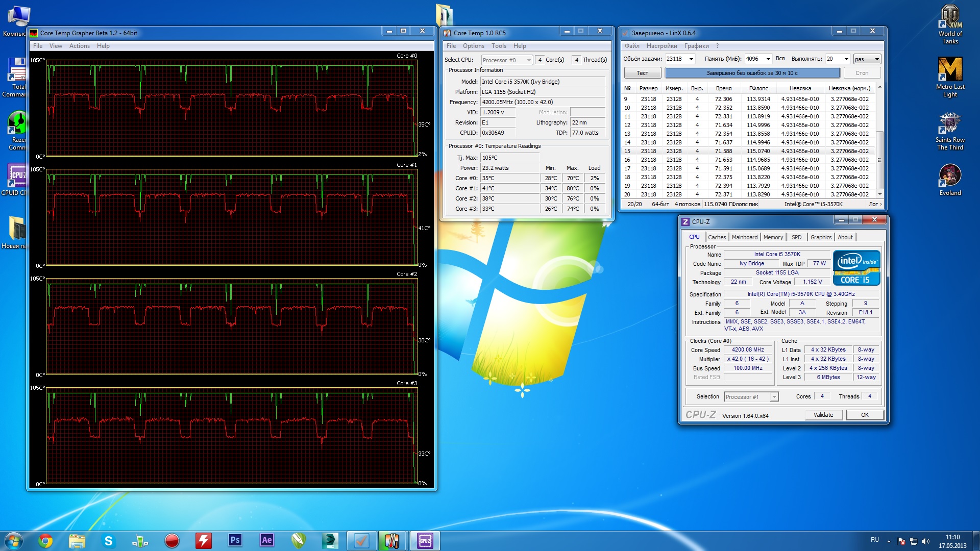
Task: Open the LinX problem size 23118 dropdown
Action: click(x=691, y=59)
